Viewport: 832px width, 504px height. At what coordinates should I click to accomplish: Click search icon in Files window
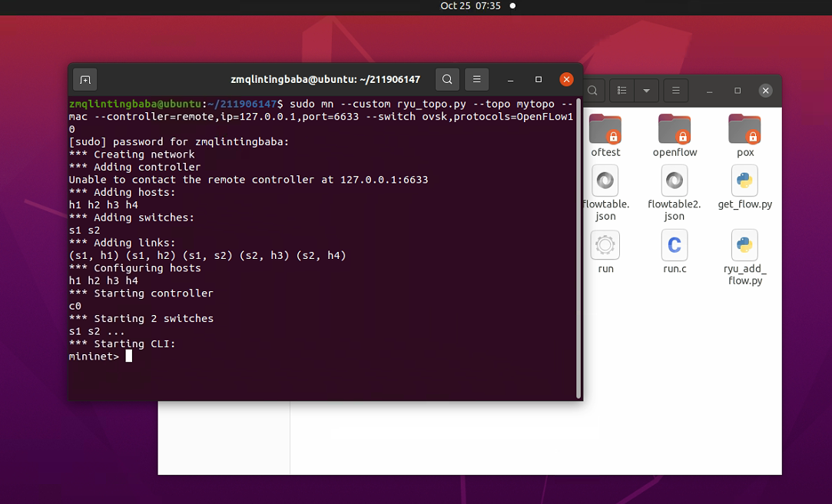coord(592,91)
